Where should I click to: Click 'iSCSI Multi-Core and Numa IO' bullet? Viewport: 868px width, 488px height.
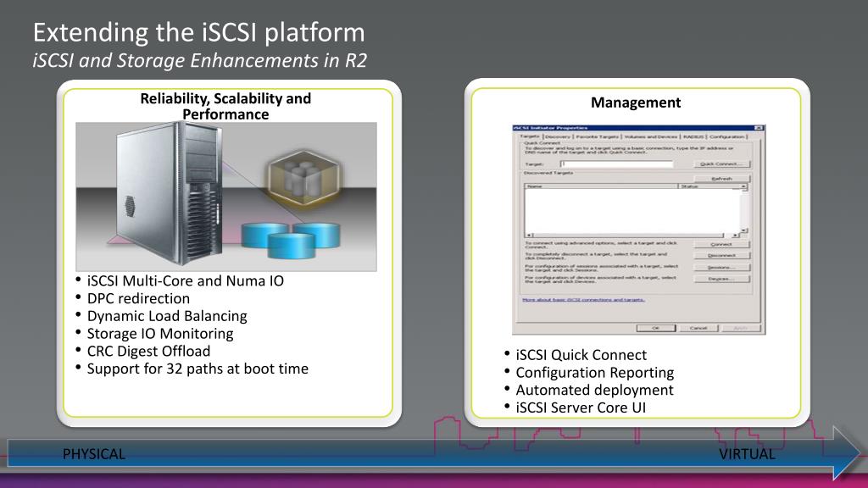186,281
